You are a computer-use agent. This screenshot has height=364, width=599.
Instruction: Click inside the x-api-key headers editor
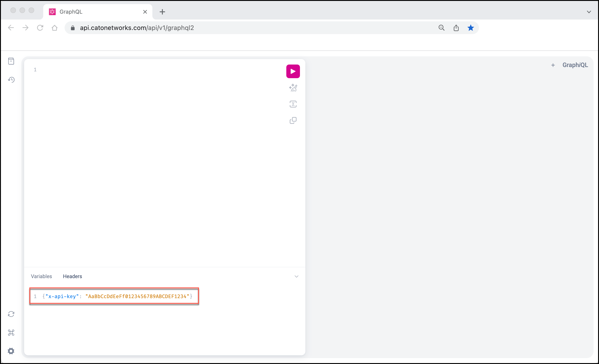coord(117,296)
